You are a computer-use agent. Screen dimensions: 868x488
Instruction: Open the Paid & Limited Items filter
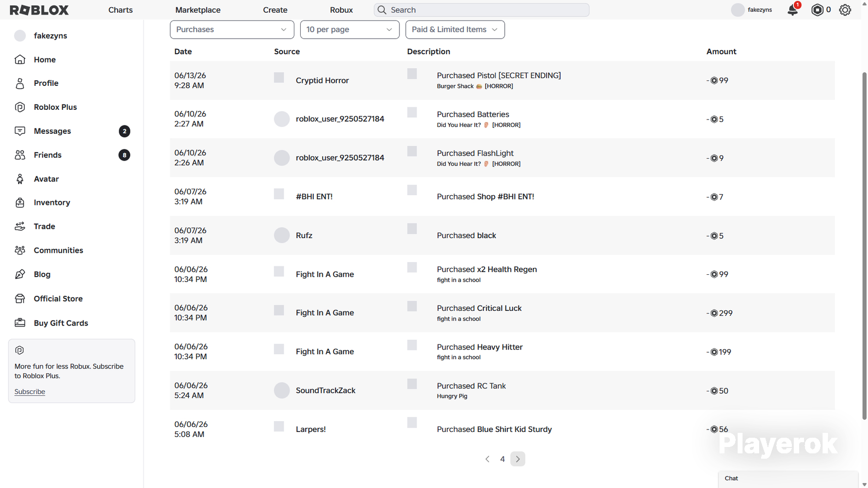pos(455,29)
